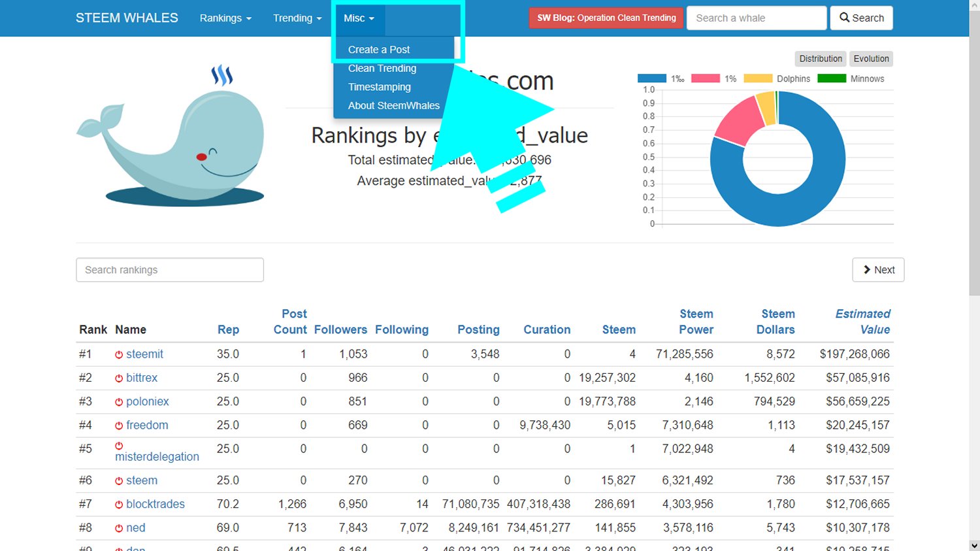
Task: Sort table by Followers column
Action: coord(340,330)
